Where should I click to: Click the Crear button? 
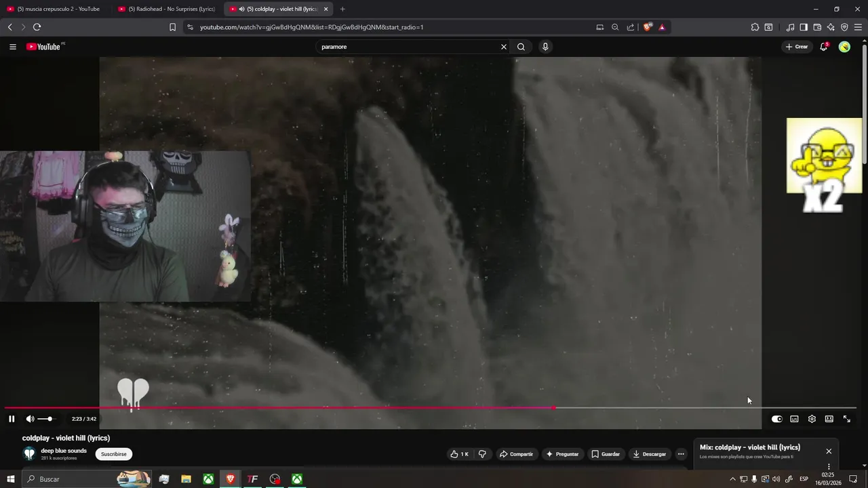coord(797,47)
